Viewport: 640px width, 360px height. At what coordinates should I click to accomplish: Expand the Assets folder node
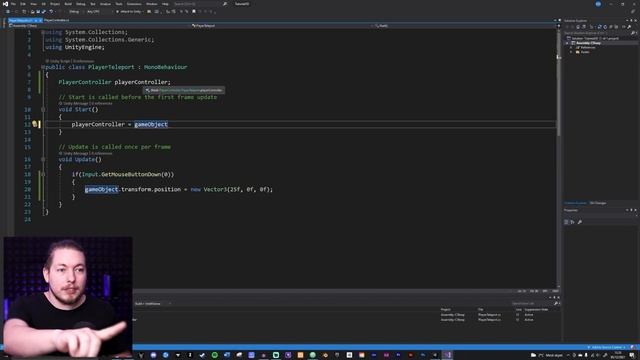(x=571, y=52)
